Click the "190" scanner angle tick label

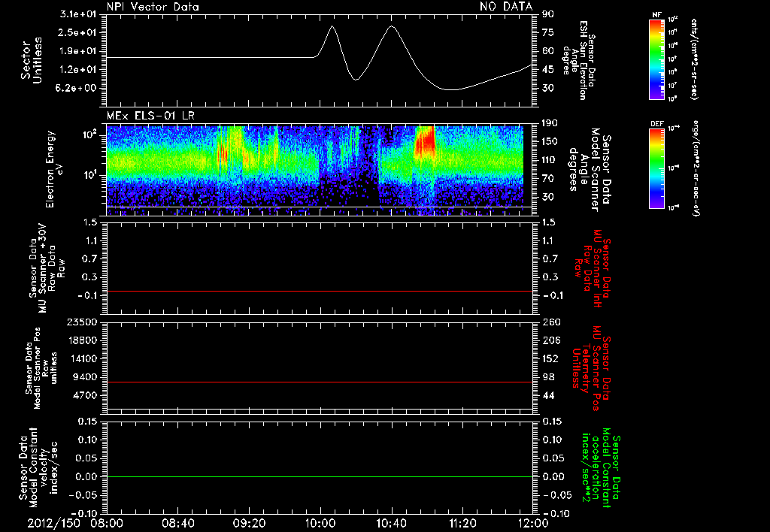coord(550,123)
